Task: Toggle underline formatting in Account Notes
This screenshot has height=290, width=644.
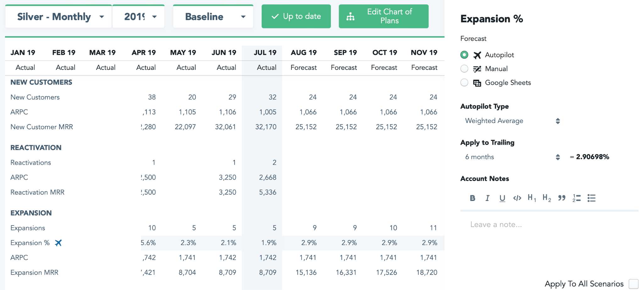Action: (502, 198)
